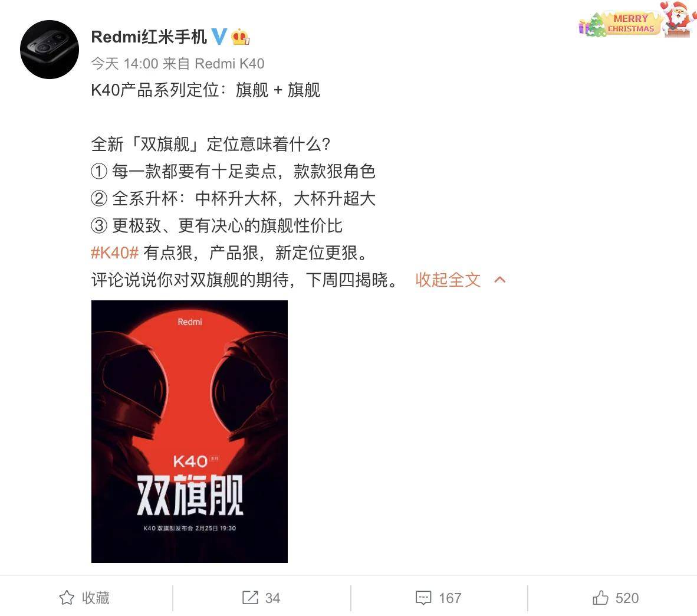Click the star favorite icon

coord(67,597)
